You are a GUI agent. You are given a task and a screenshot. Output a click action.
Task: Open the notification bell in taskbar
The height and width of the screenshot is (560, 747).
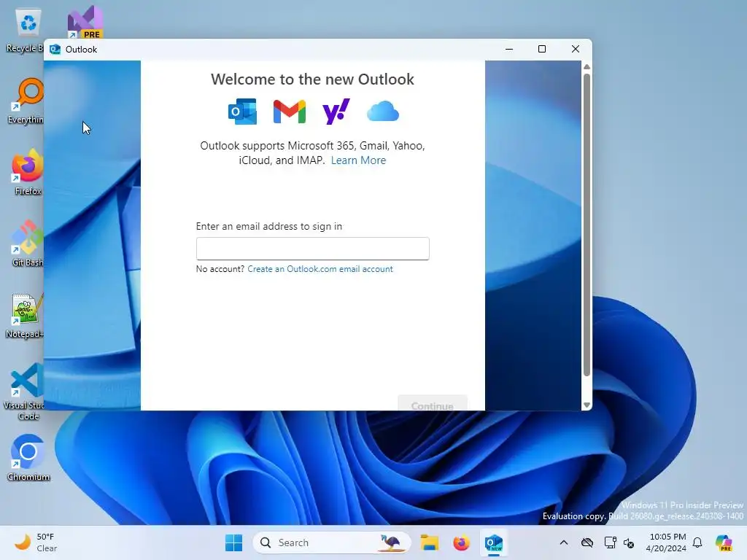pyautogui.click(x=697, y=542)
